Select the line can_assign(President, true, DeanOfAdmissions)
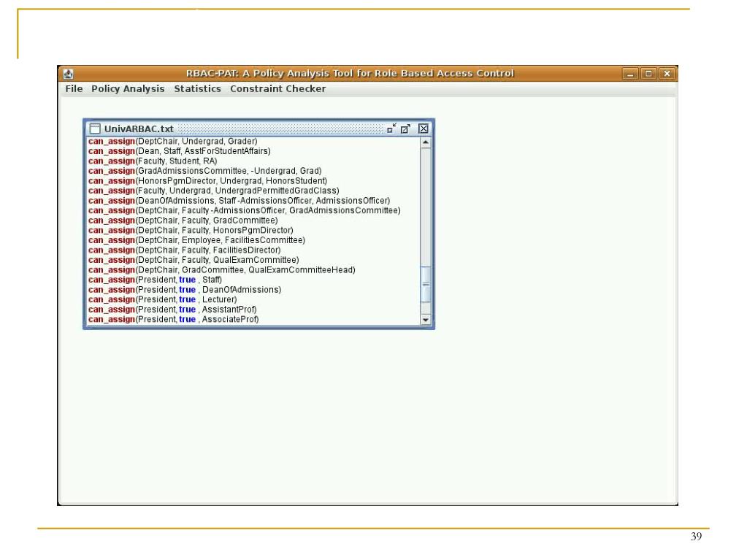This screenshot has width=747, height=560. (185, 290)
